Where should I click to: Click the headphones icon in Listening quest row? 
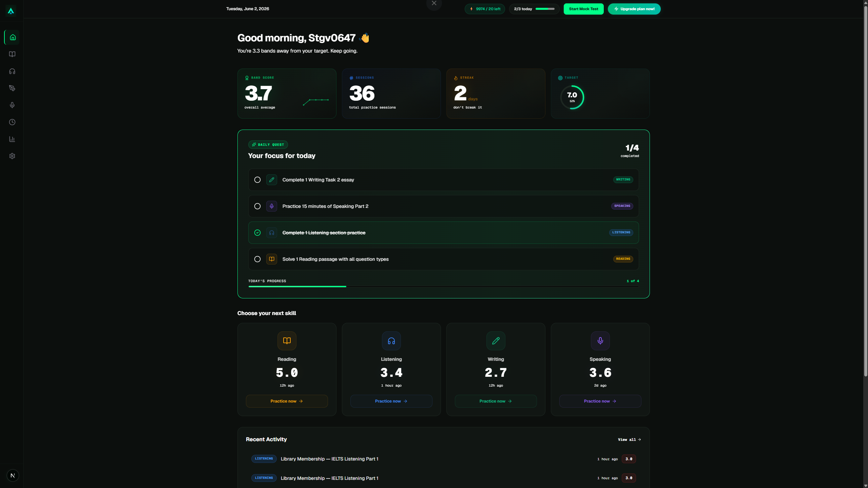(x=272, y=233)
